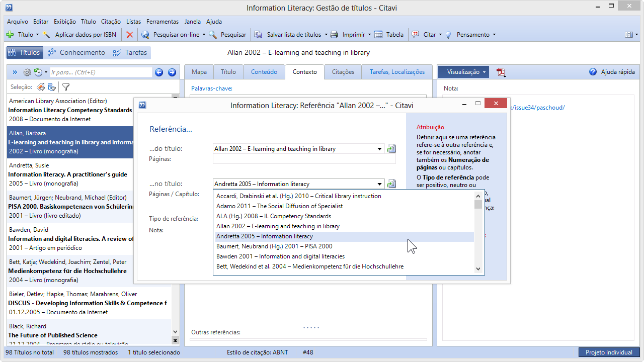644x362 pixels.
Task: Click the Citar quotation icon
Action: pos(416,35)
